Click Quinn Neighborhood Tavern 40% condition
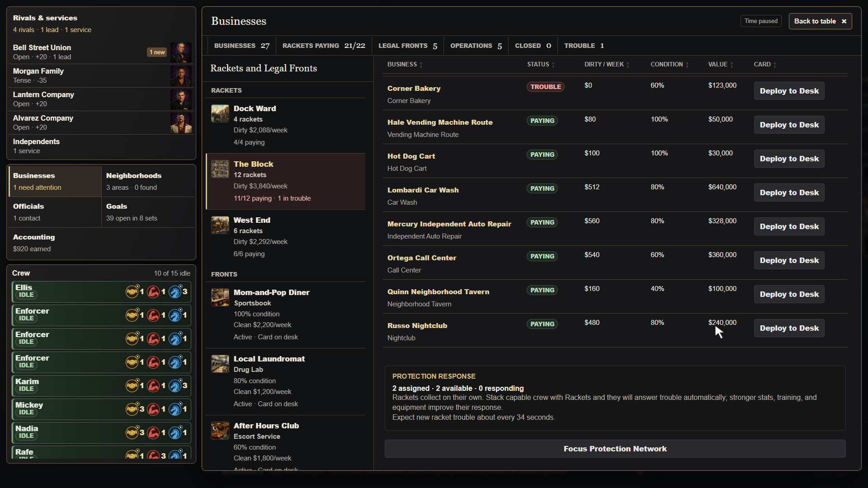This screenshot has height=488, width=868. point(657,289)
